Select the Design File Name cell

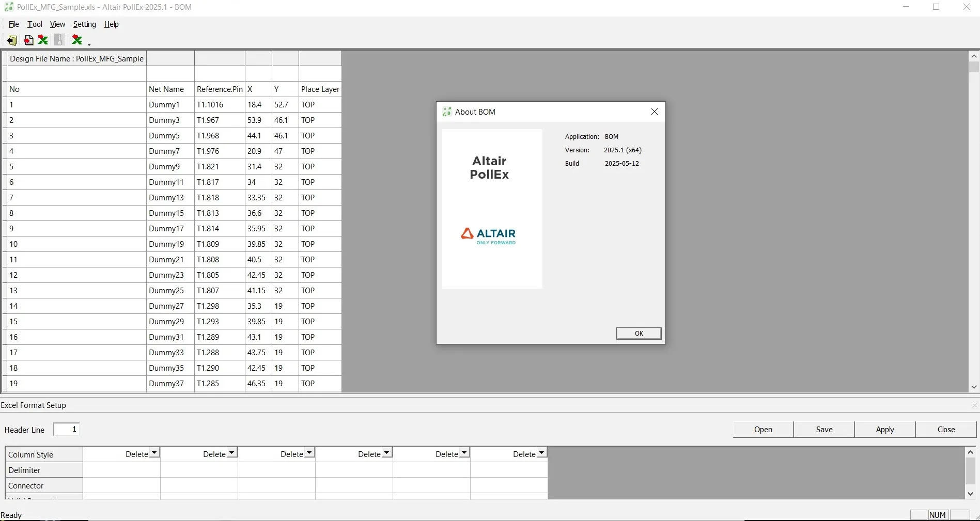pyautogui.click(x=77, y=58)
